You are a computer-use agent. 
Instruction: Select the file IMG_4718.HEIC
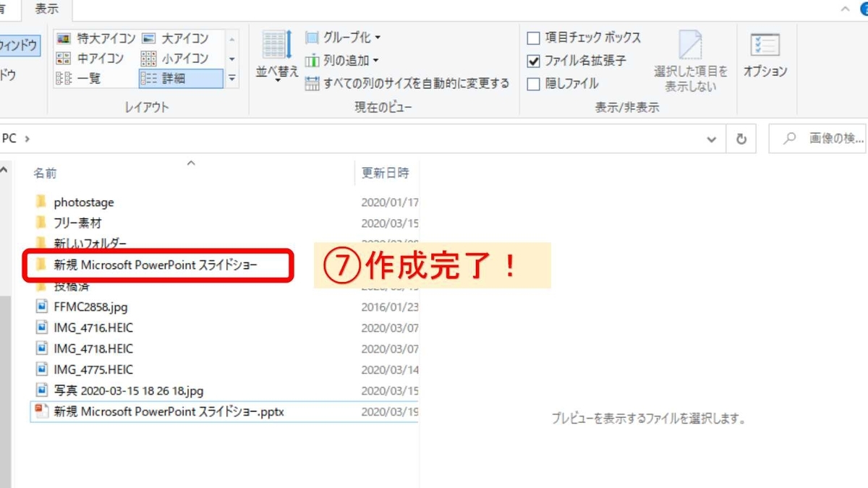pos(93,348)
